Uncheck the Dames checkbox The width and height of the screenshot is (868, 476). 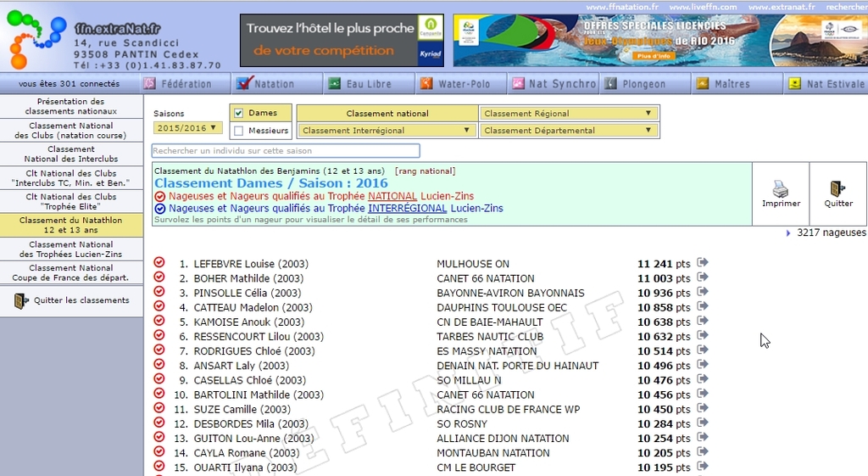tap(239, 113)
